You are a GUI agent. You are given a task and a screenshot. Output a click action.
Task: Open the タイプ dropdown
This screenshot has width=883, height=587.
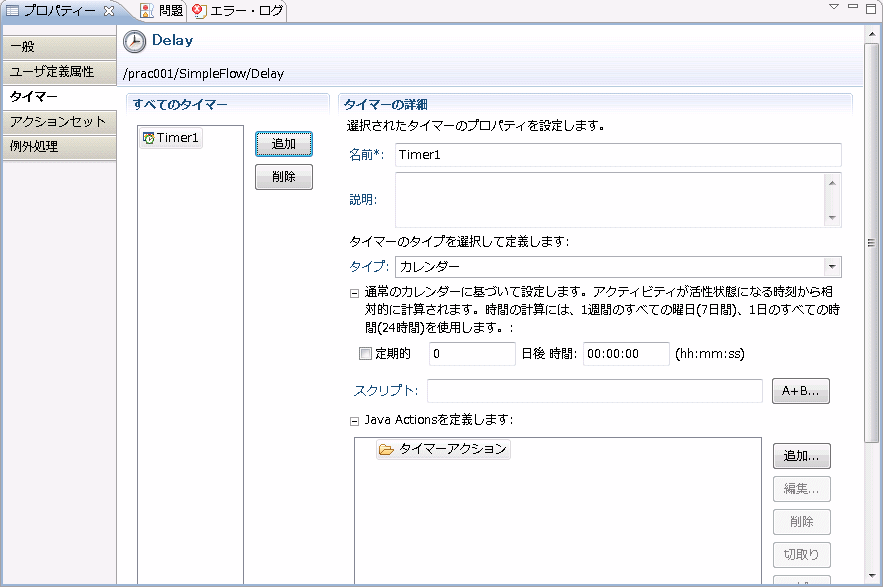tap(831, 267)
